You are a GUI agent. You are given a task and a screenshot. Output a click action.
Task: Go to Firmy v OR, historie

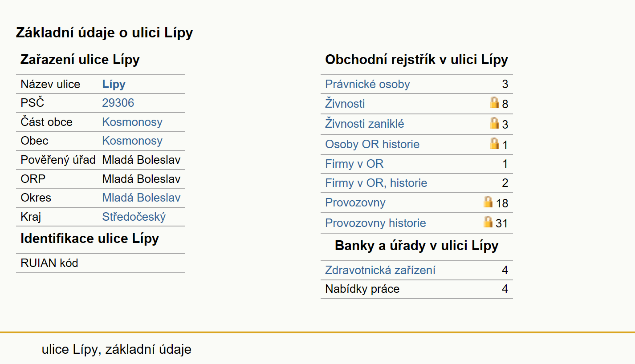pos(376,183)
